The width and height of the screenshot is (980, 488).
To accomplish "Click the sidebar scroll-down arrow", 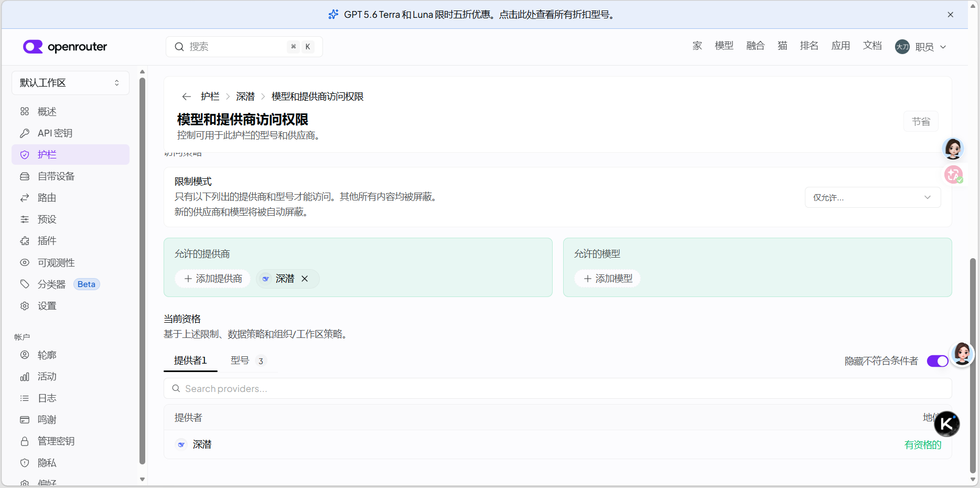I will tap(142, 479).
